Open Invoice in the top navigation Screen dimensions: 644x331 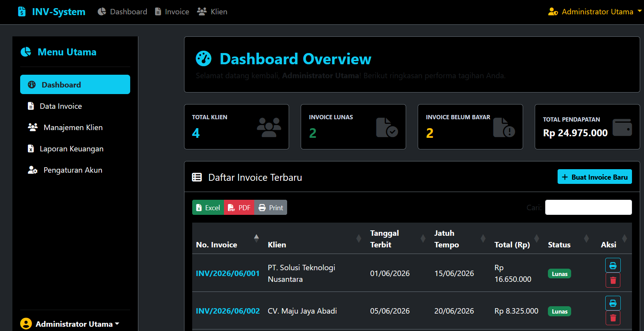tap(172, 12)
